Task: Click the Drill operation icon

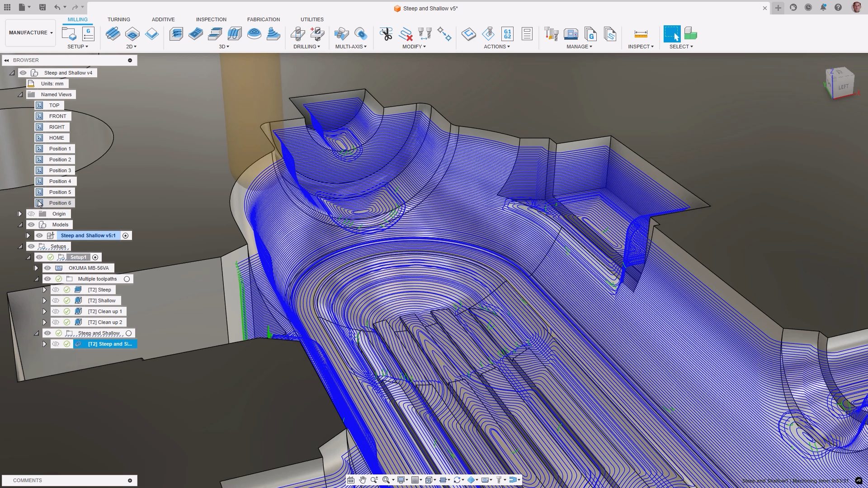Action: (297, 34)
